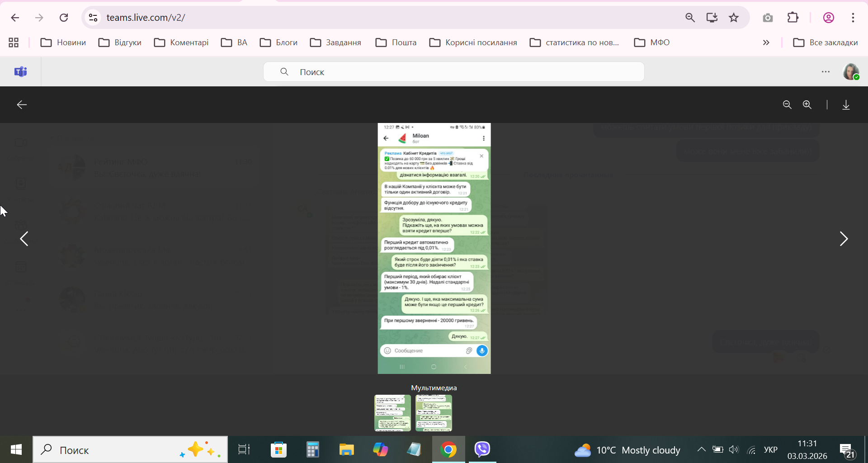This screenshot has width=868, height=463.
Task: Install the Teams app from address bar
Action: click(x=712, y=18)
